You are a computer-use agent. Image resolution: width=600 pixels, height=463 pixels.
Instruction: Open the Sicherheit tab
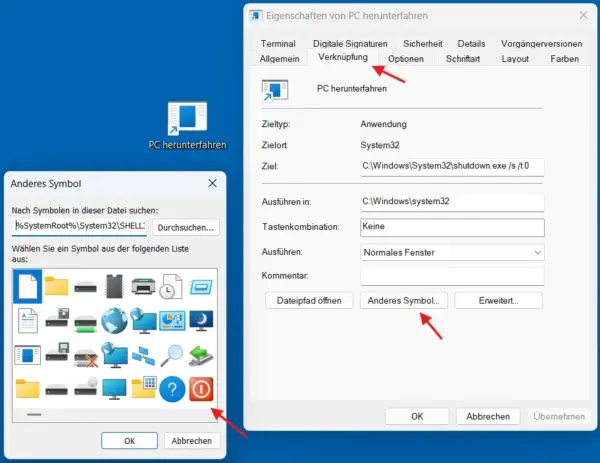(x=423, y=44)
